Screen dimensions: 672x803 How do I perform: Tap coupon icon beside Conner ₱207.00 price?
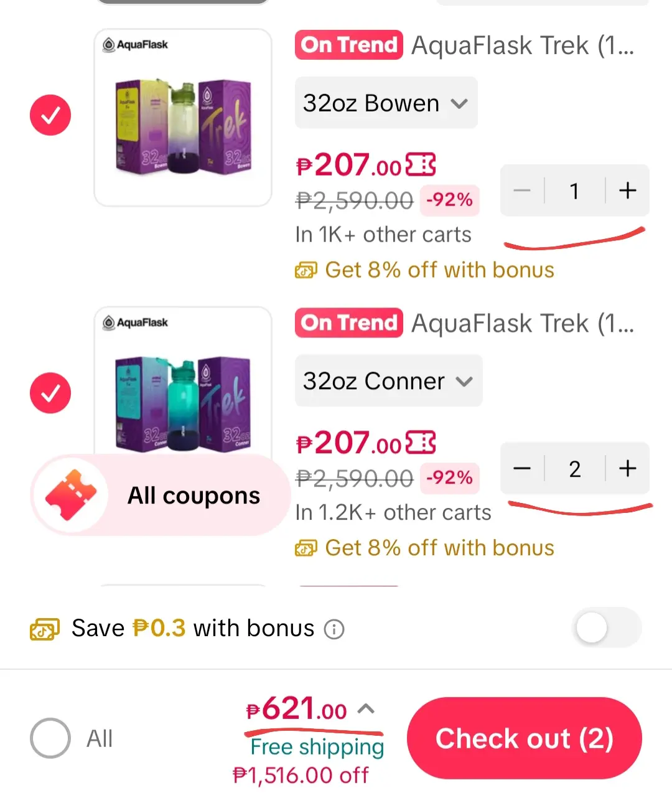[x=421, y=443]
